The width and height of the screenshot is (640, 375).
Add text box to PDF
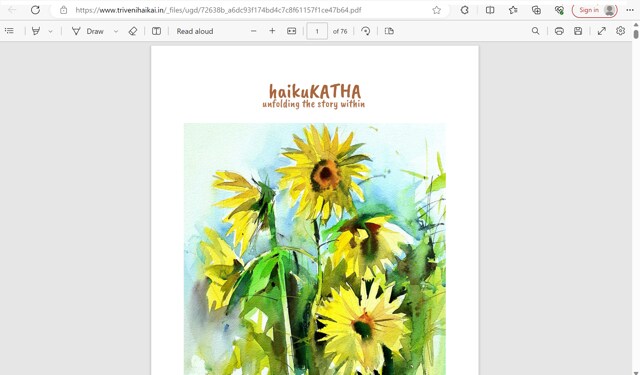[x=156, y=31]
